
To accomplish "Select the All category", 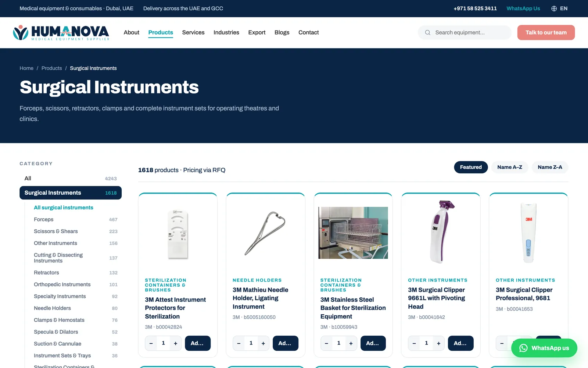I will [71, 178].
